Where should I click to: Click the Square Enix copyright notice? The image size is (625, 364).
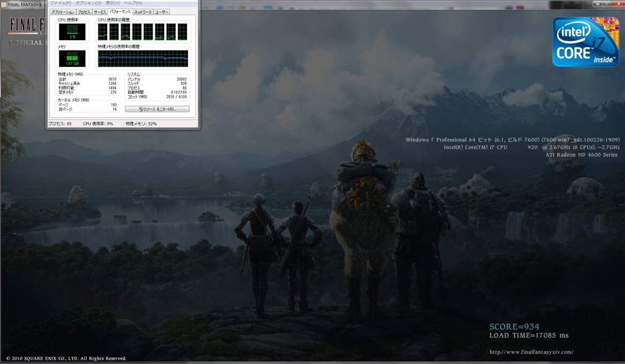(x=66, y=359)
